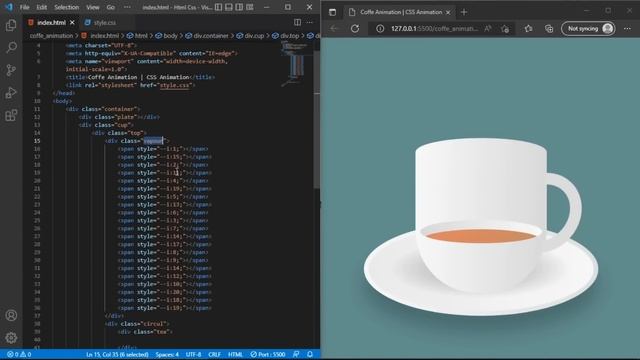Open Read aloud in address bar

point(488,29)
